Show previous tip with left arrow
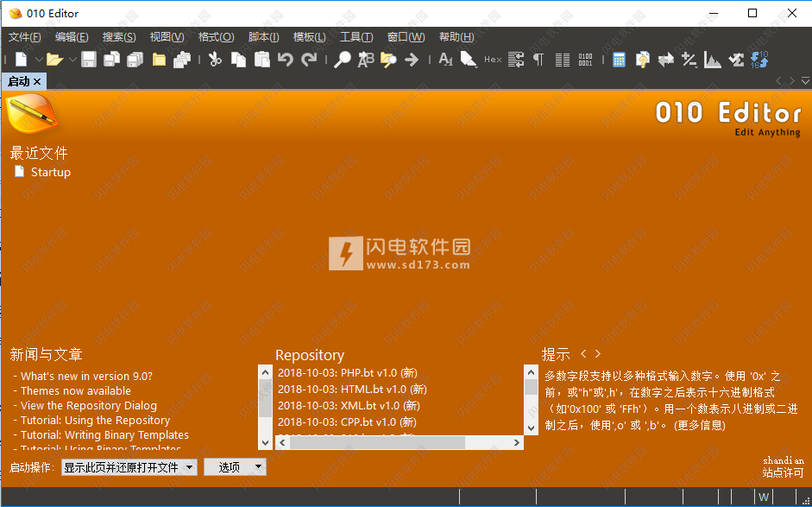 (x=583, y=353)
